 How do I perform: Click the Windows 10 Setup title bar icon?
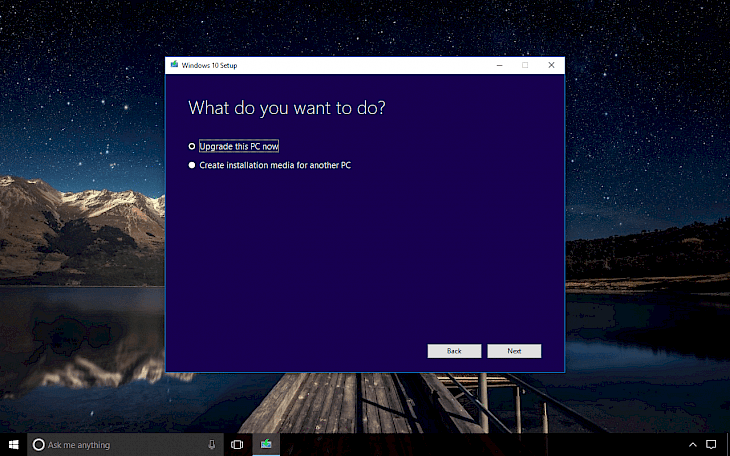point(174,65)
